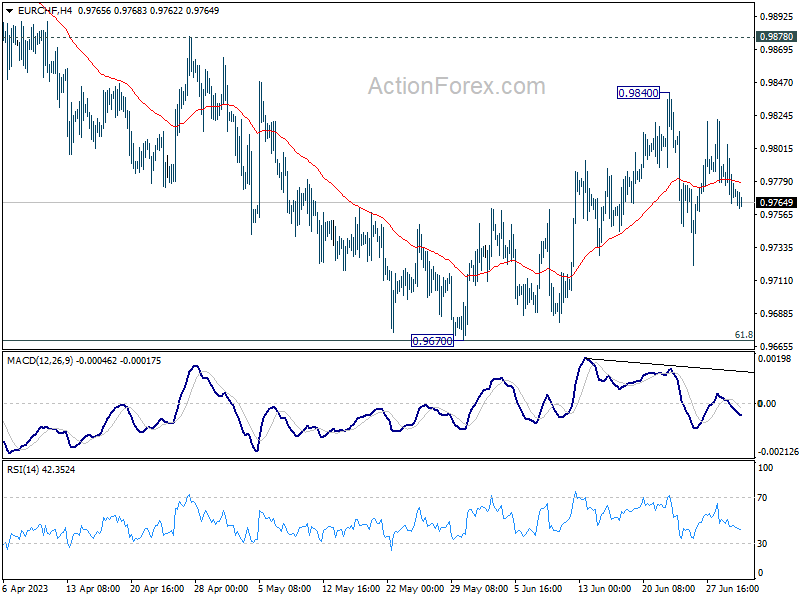Image resolution: width=800 pixels, height=600 pixels.
Task: Click the 0.98925 price axis value
Action: (x=777, y=17)
